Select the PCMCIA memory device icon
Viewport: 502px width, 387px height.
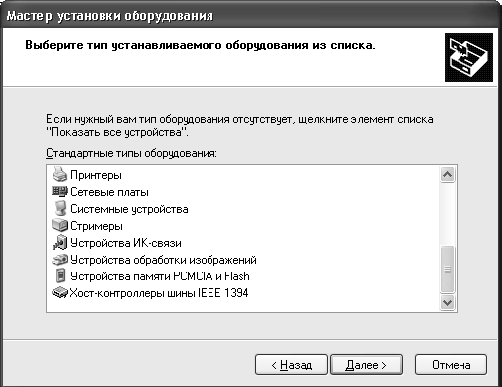point(60,276)
